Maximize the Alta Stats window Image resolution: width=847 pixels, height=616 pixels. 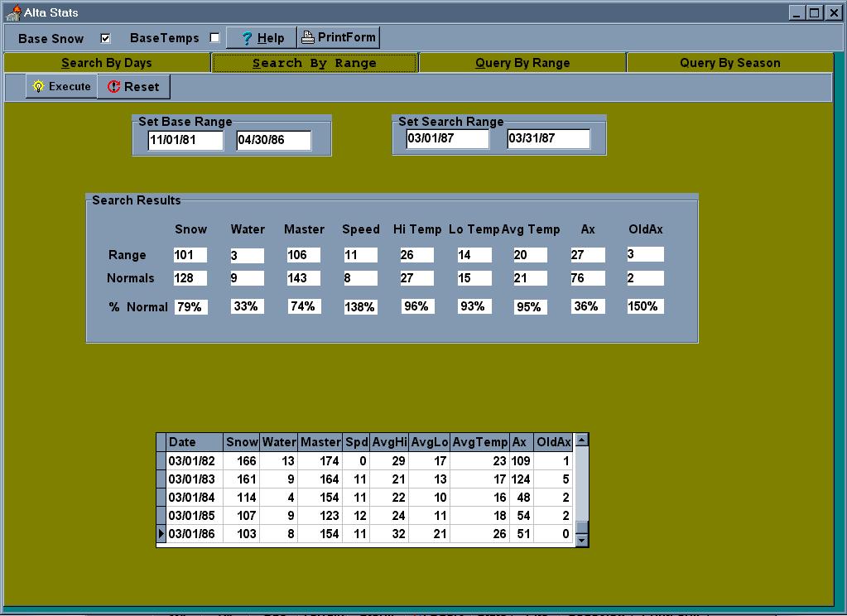click(815, 12)
